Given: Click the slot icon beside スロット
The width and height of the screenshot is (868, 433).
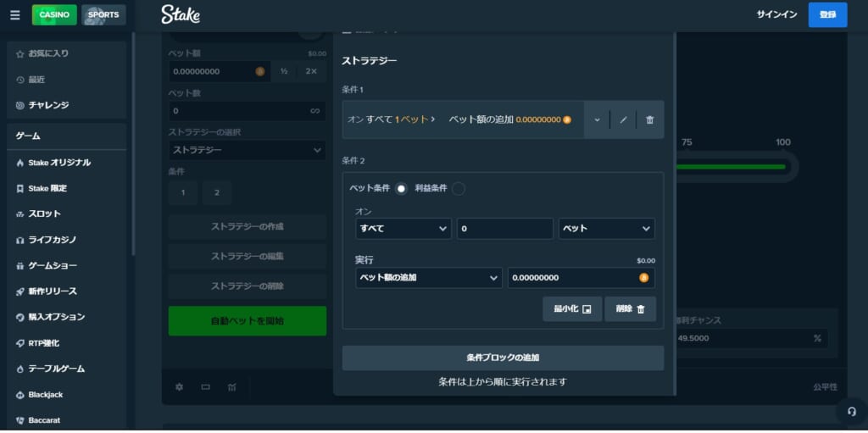Looking at the screenshot, I should [x=20, y=214].
